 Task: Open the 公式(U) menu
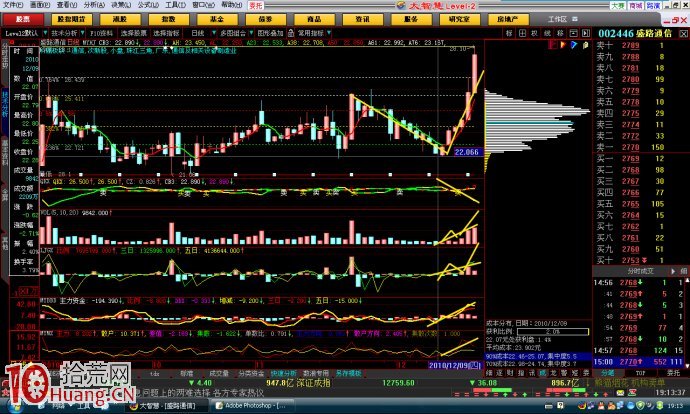click(148, 5)
